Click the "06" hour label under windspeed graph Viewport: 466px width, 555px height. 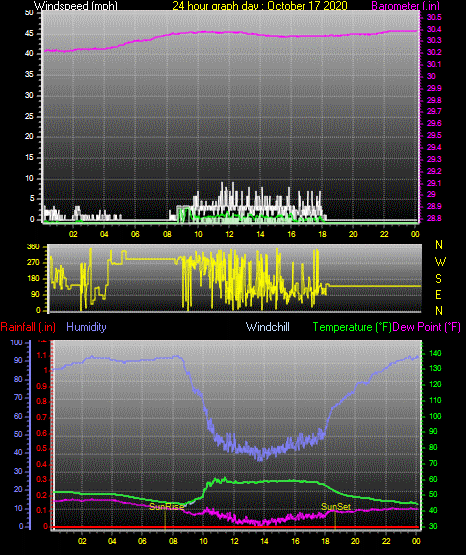point(135,234)
